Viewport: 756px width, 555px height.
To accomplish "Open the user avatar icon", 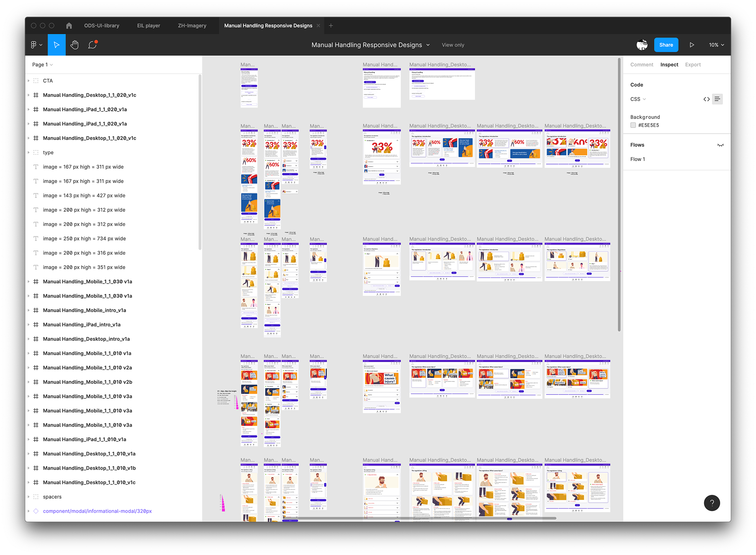I will [642, 45].
